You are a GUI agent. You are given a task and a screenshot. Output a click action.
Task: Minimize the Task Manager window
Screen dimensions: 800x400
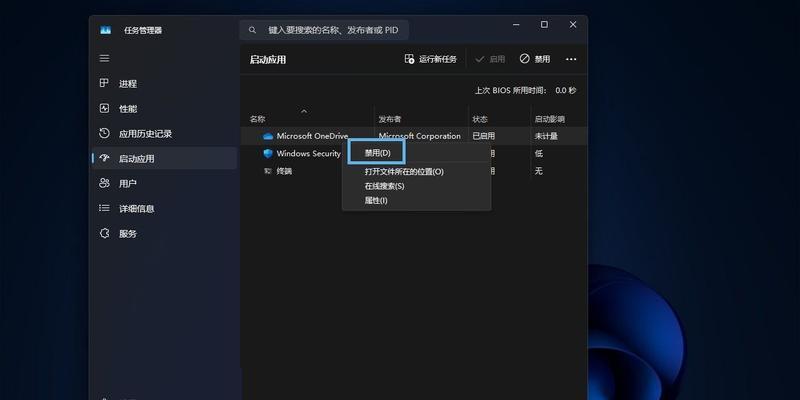point(516,24)
